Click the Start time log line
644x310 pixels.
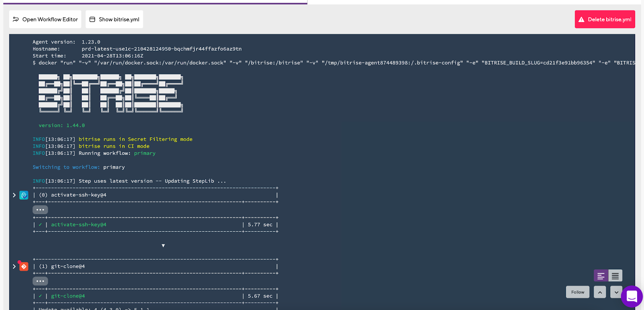pyautogui.click(x=88, y=56)
